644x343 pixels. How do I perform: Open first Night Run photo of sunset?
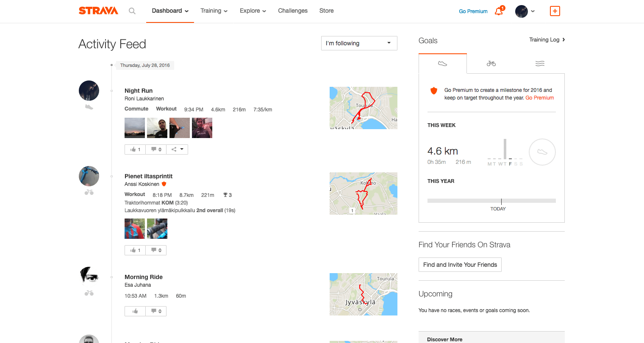135,128
